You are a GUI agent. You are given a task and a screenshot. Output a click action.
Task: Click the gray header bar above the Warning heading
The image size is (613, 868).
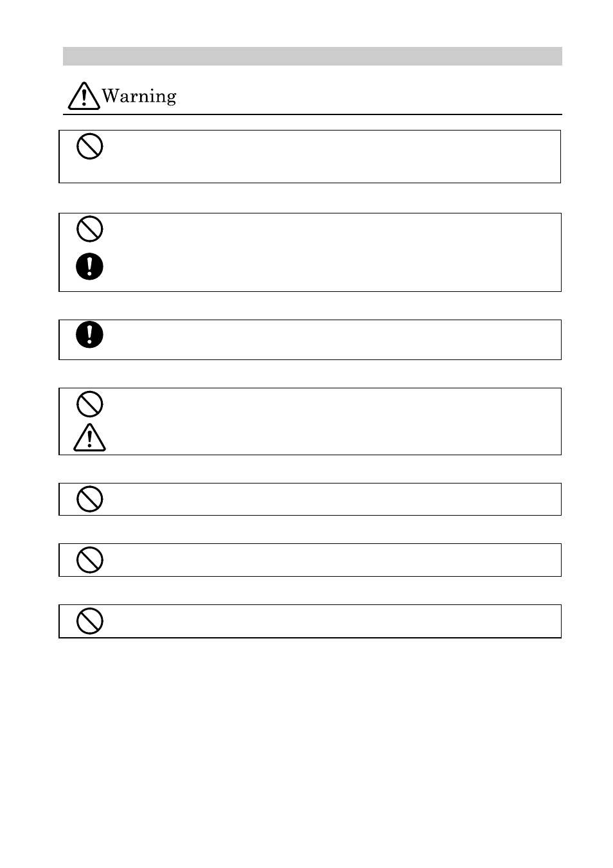[x=312, y=56]
